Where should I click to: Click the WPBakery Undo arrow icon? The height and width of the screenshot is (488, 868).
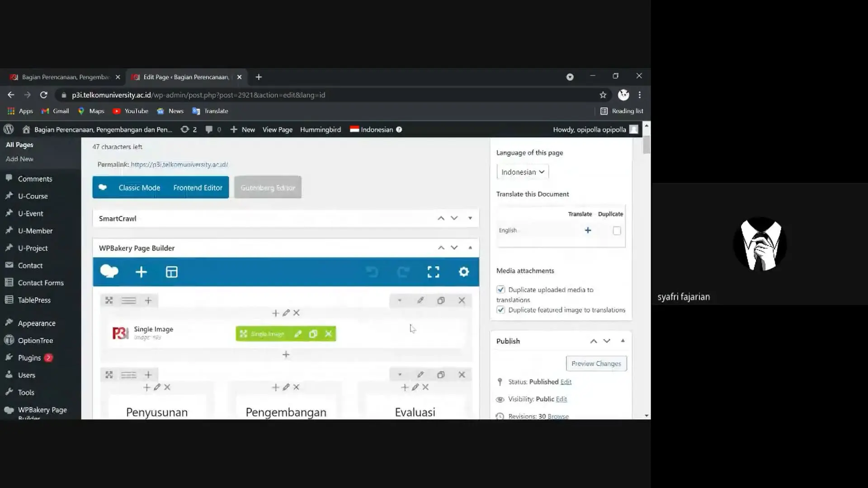372,272
